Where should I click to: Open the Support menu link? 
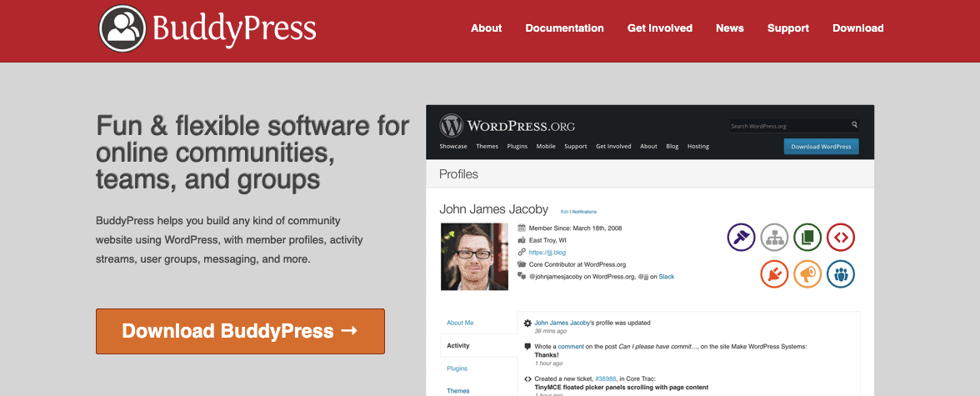click(x=788, y=28)
